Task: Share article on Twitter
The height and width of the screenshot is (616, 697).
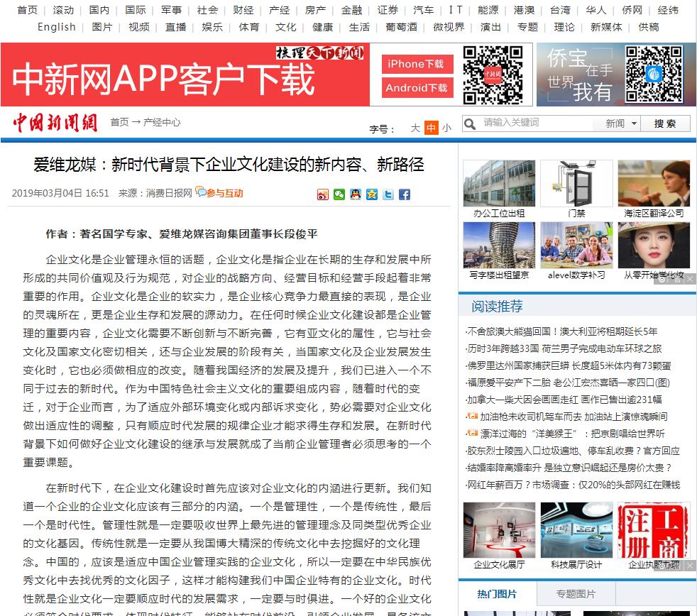Action: coord(388,194)
